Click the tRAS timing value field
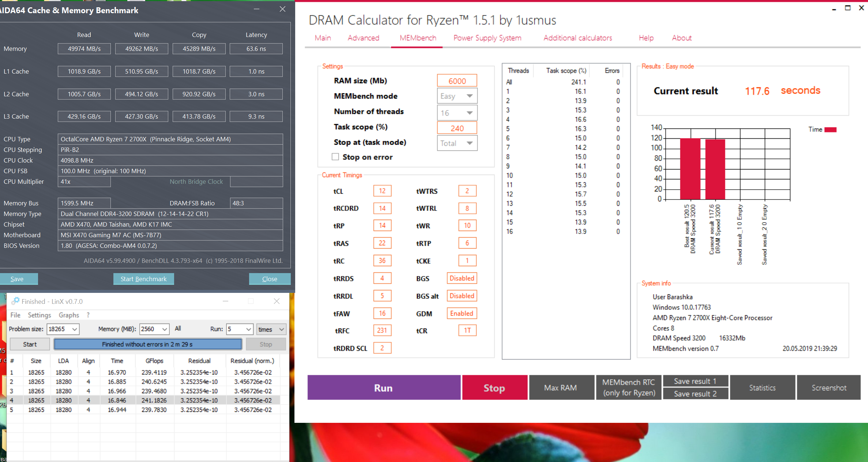Image resolution: width=868 pixels, height=462 pixels. [x=382, y=243]
